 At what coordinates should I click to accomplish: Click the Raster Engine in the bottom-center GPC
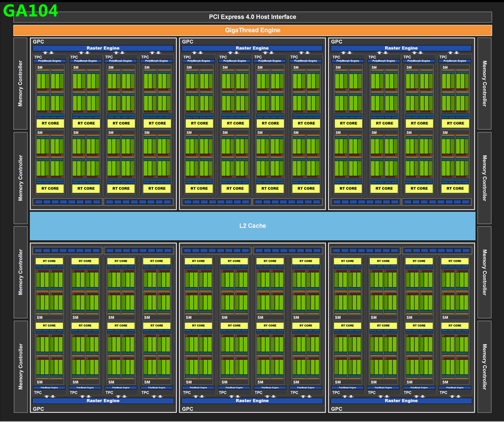click(x=252, y=400)
